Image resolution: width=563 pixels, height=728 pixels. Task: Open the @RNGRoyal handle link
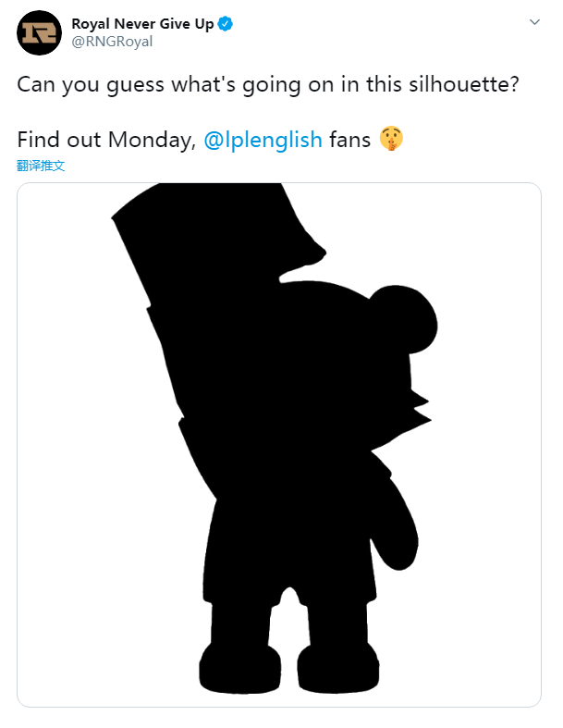click(112, 41)
